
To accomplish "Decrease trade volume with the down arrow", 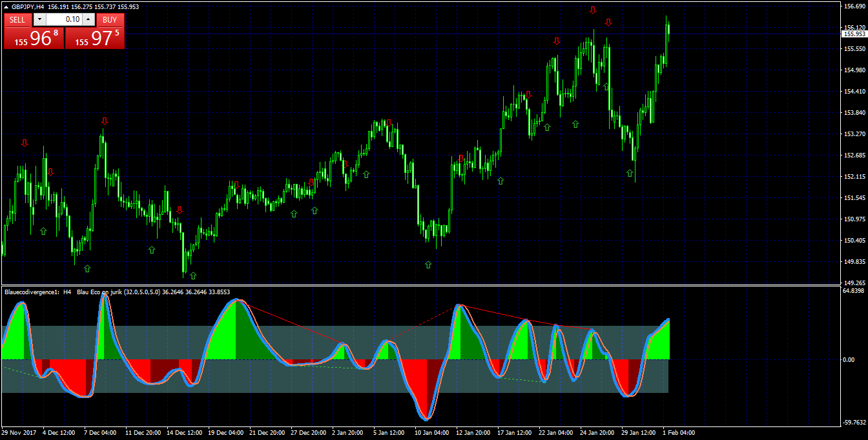I will click(x=39, y=20).
